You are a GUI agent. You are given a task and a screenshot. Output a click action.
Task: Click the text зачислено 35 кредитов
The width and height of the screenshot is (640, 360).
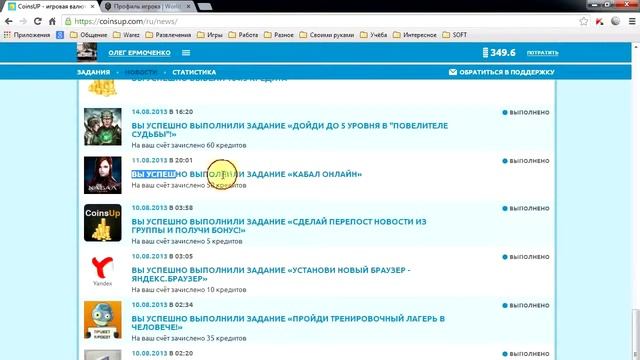(208, 338)
